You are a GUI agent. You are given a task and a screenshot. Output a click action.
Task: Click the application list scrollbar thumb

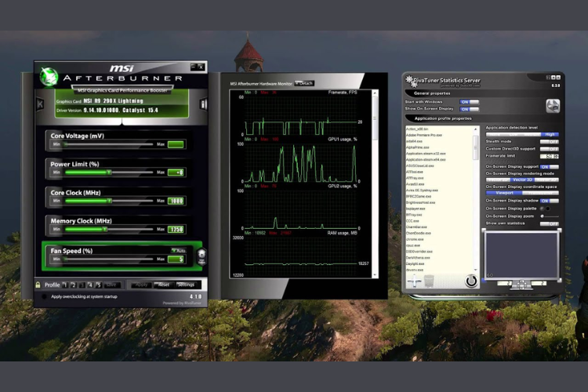tap(476, 147)
